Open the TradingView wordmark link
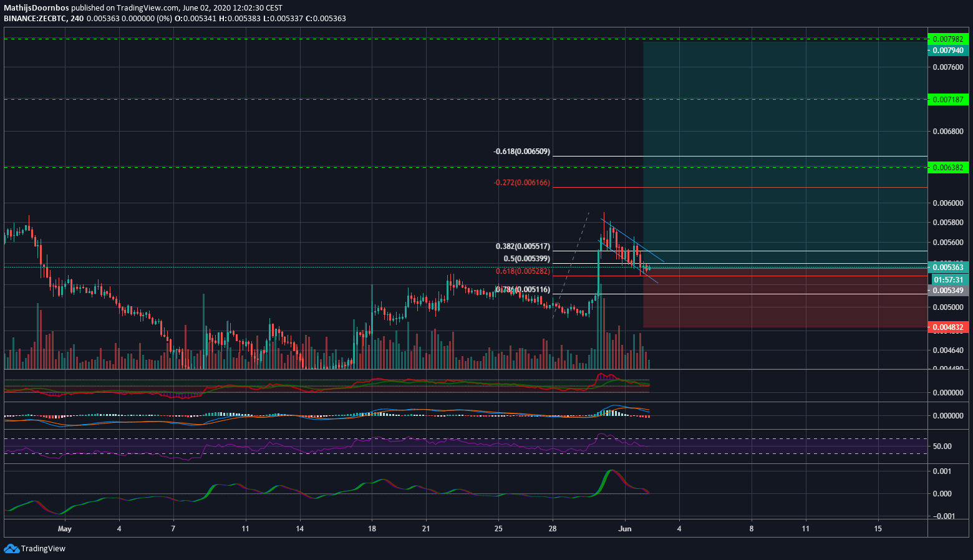Screen dimensions: 973x560 tap(43, 549)
